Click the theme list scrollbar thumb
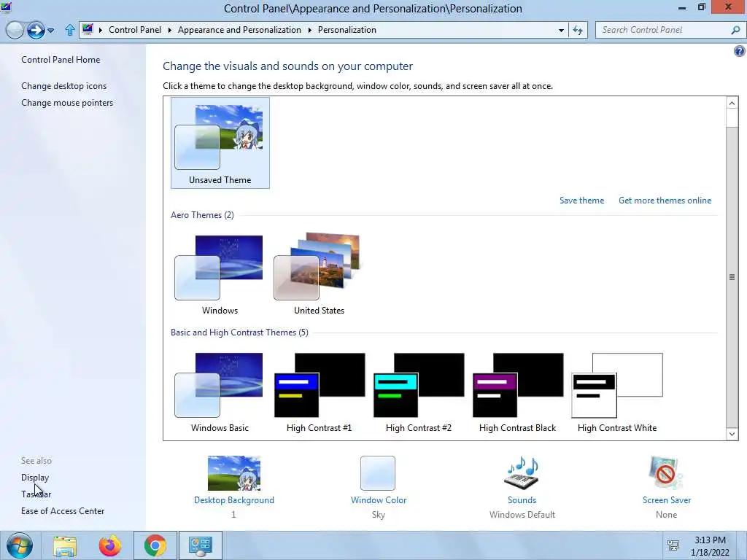747x560 pixels. (732, 277)
